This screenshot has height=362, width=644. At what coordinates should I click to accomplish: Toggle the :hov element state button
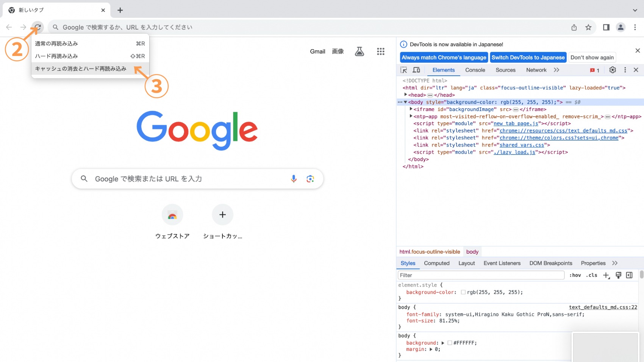[575, 275]
